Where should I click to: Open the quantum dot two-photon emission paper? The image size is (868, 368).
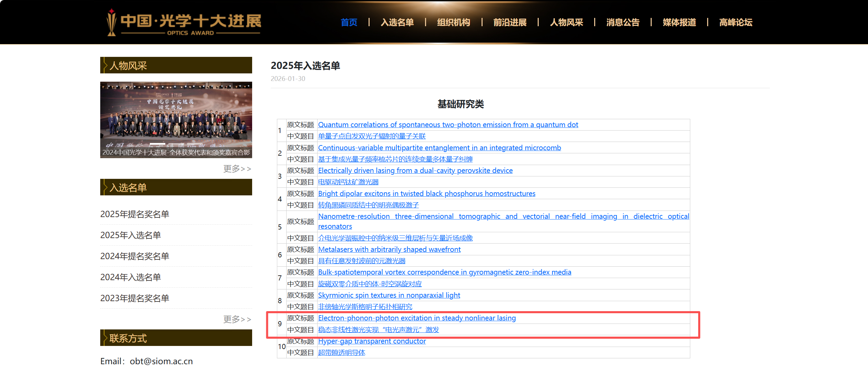[x=448, y=125]
